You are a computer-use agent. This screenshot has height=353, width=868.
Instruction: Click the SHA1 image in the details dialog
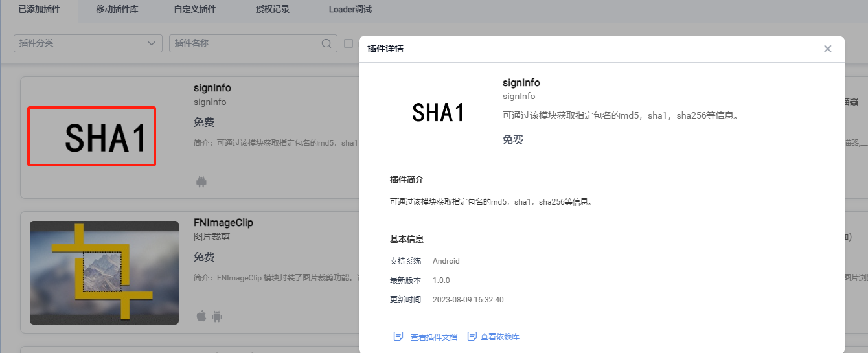pos(439,113)
